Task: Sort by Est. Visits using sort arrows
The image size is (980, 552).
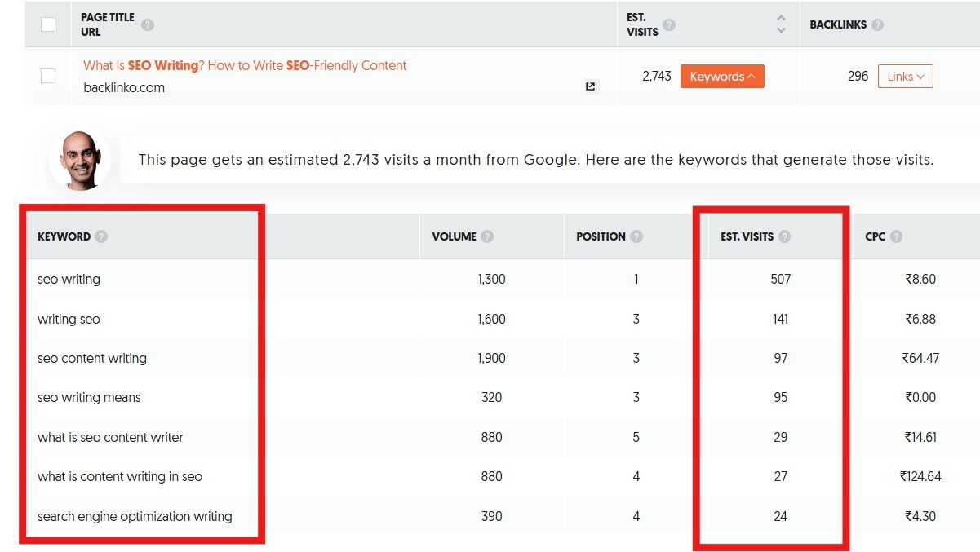Action: 781,24
